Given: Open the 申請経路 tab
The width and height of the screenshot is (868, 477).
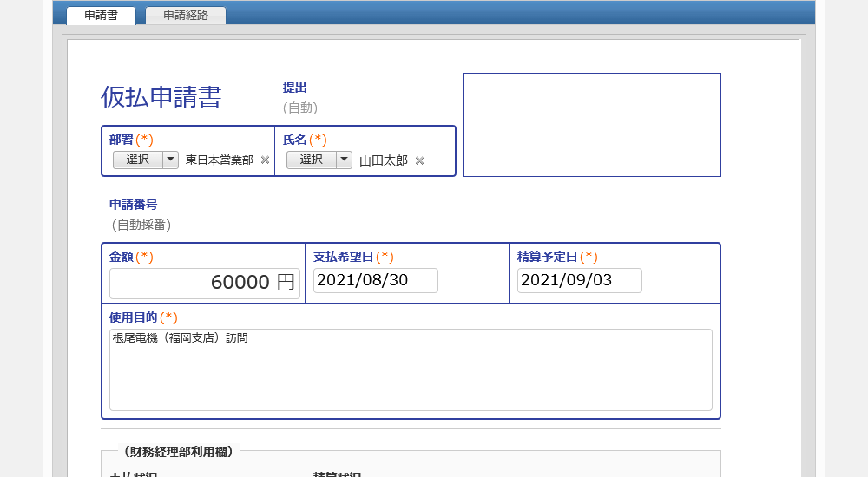Looking at the screenshot, I should [x=186, y=16].
